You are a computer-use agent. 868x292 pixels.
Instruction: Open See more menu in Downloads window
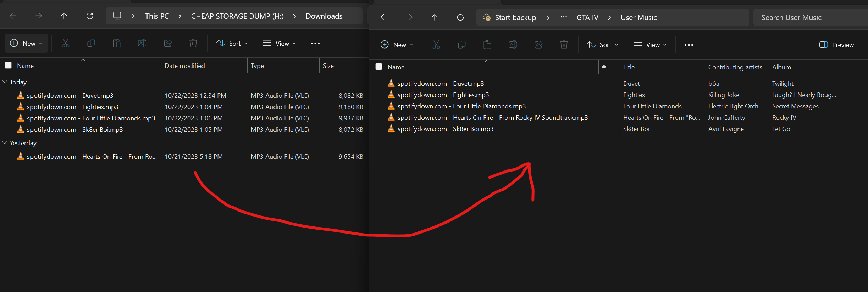click(x=315, y=43)
